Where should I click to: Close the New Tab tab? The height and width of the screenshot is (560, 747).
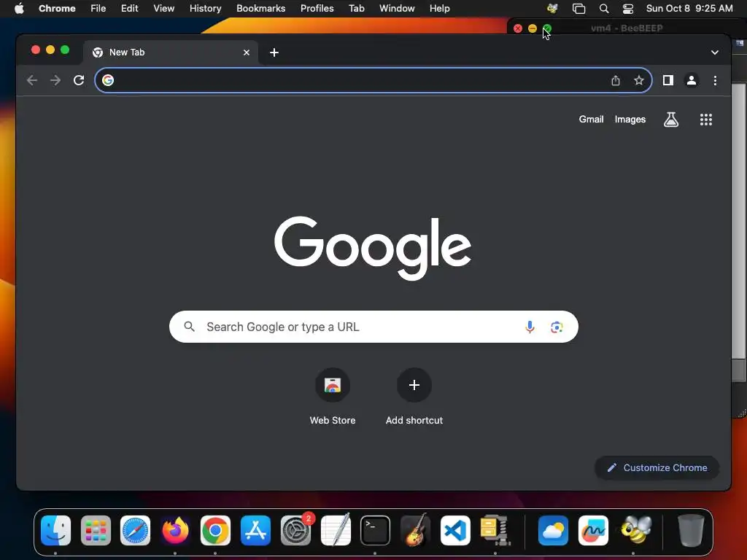coord(247,52)
